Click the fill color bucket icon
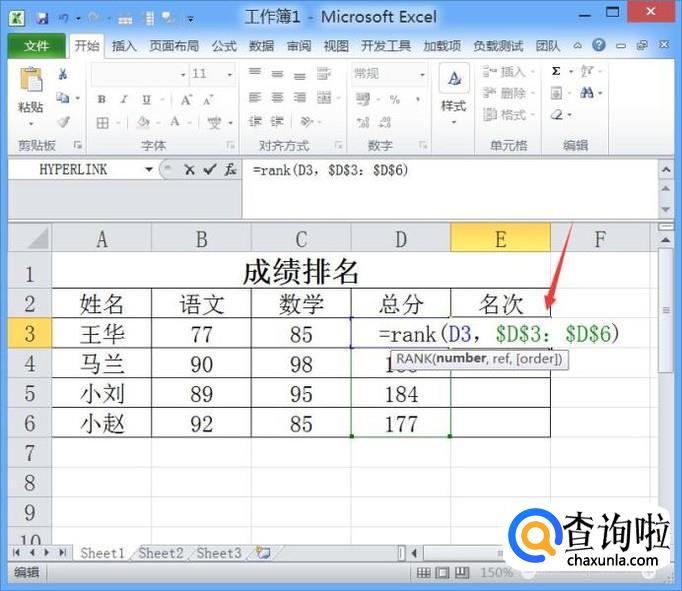682x591 pixels. click(x=143, y=123)
